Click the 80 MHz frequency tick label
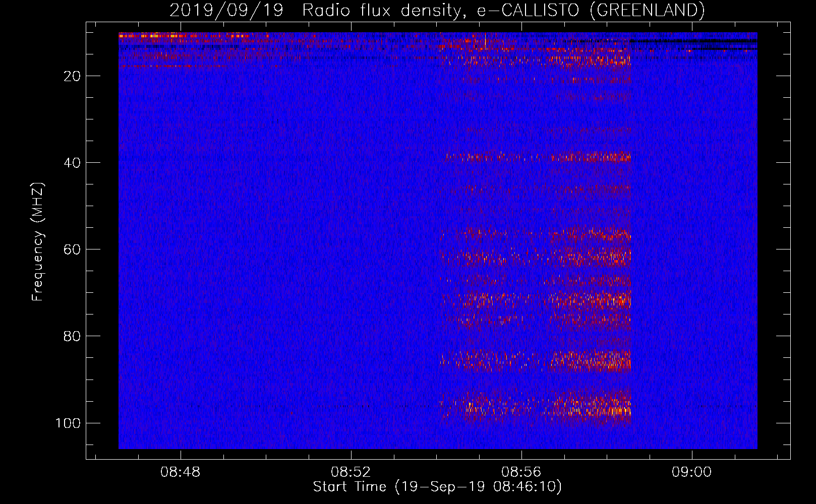 pos(73,336)
